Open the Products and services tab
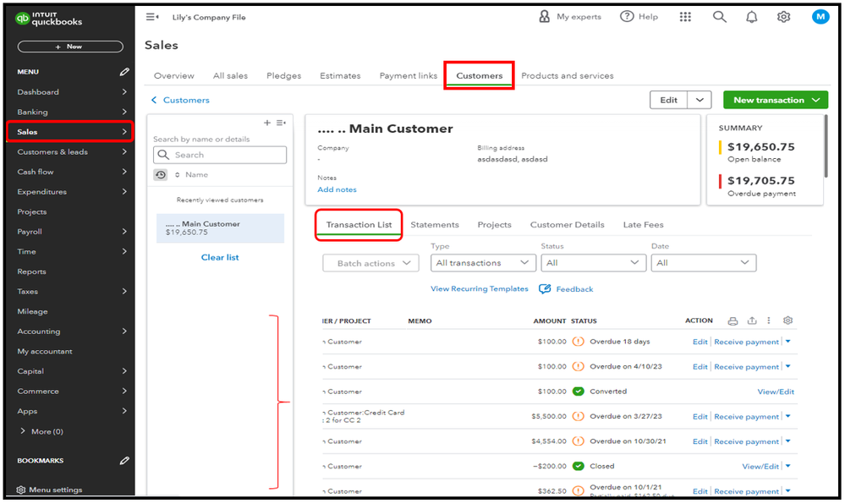845x504 pixels. click(568, 76)
